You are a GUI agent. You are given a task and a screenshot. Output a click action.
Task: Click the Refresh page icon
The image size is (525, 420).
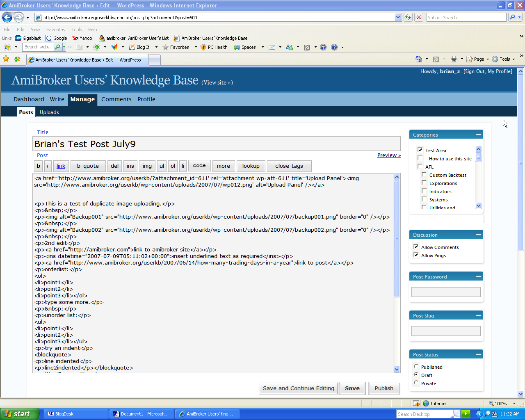coord(408,17)
